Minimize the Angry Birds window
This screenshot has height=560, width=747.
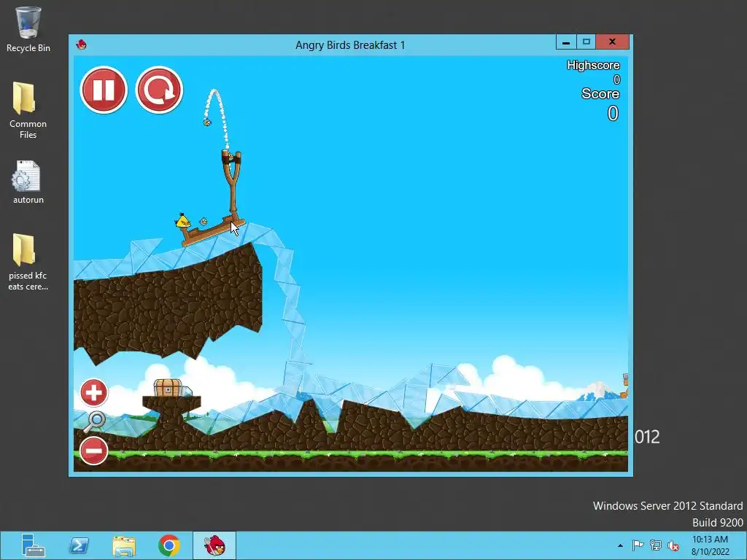[x=566, y=42]
